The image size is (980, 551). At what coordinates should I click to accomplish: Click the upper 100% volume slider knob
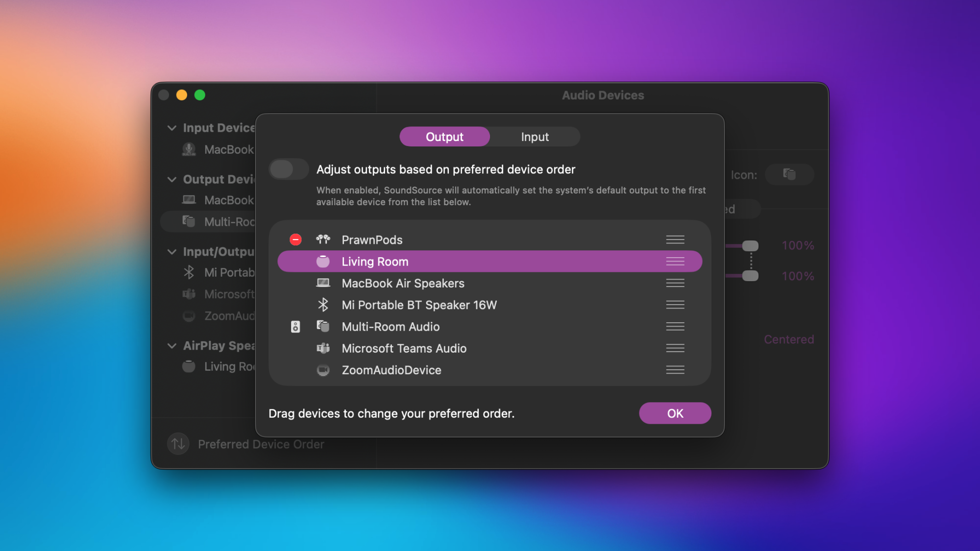coord(750,245)
